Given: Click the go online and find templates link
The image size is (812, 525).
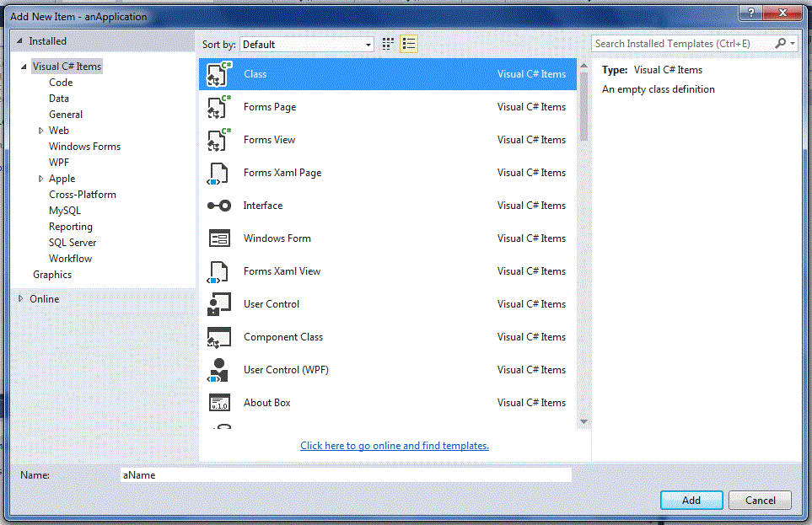Looking at the screenshot, I should coord(395,446).
